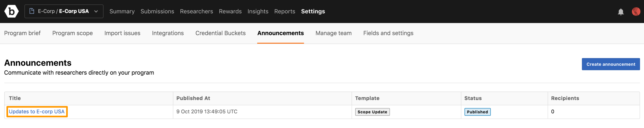The width and height of the screenshot is (644, 128).
Task: Open the notifications bell
Action: point(621,11)
